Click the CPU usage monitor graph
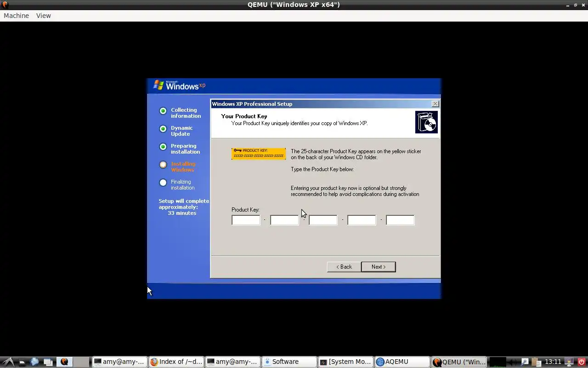Screen dimensions: 588x368 point(498,362)
